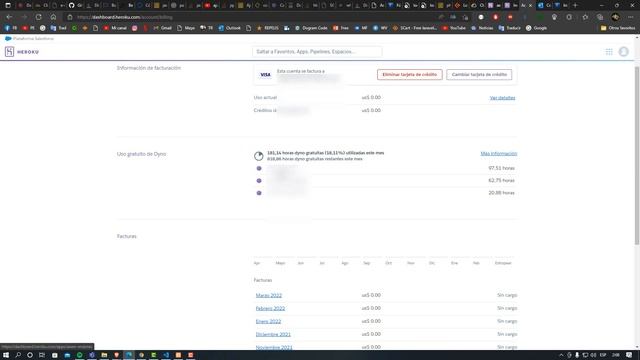Click the taskbar microphone tray icon
The width and height of the screenshot is (640, 360).
[577, 355]
